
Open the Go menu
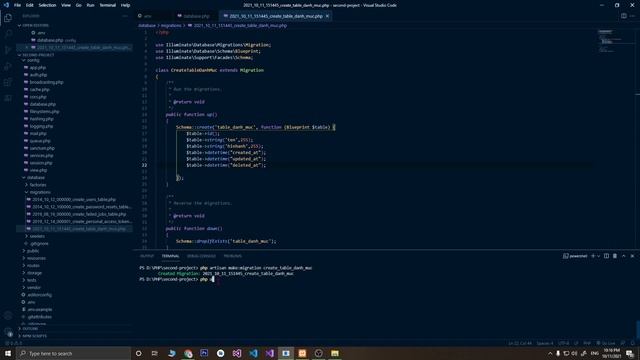pos(78,5)
